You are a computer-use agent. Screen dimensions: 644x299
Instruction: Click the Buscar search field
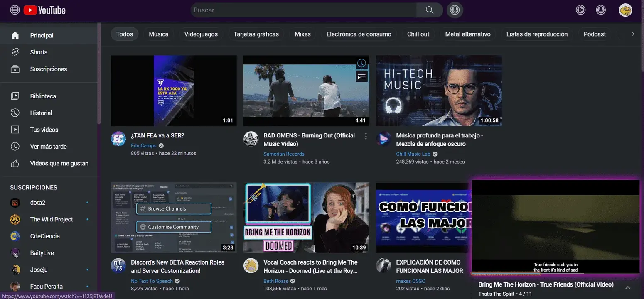pos(305,10)
